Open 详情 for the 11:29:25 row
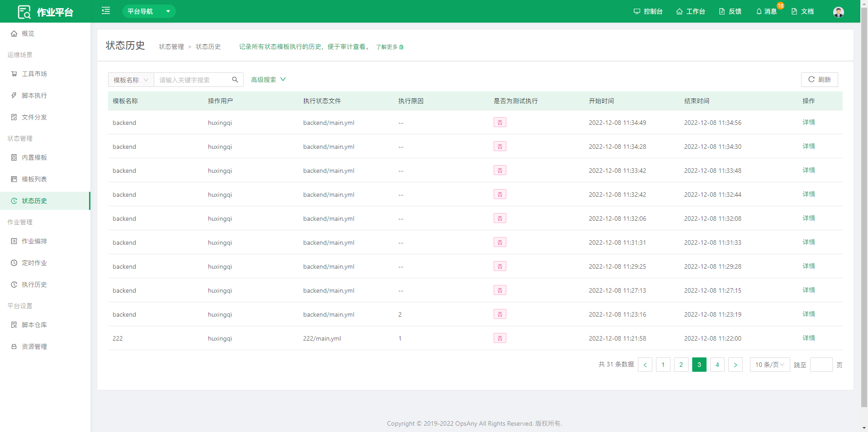Image resolution: width=868 pixels, height=432 pixels. pyautogui.click(x=809, y=266)
